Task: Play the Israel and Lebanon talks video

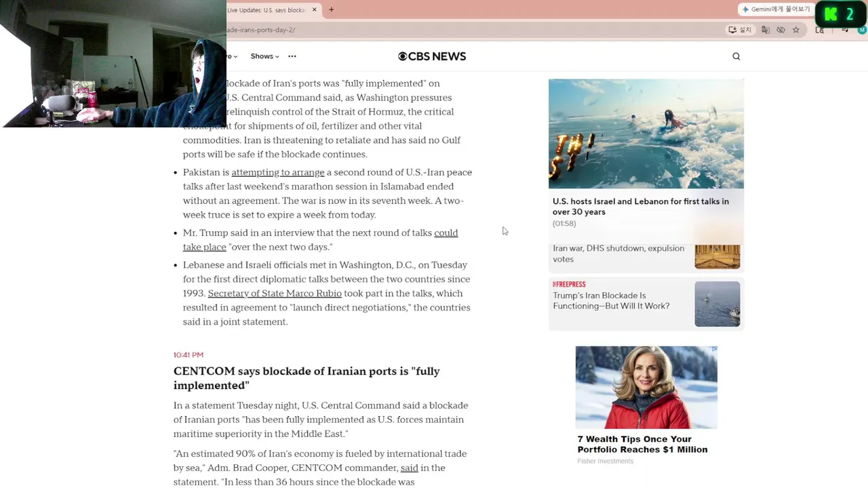Action: 646,134
